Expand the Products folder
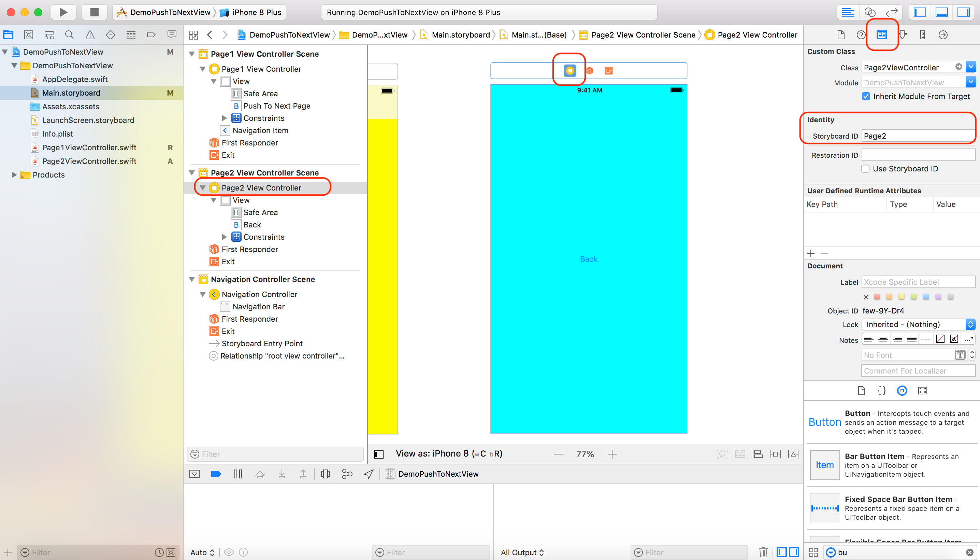Viewport: 980px width, 560px height. click(14, 174)
